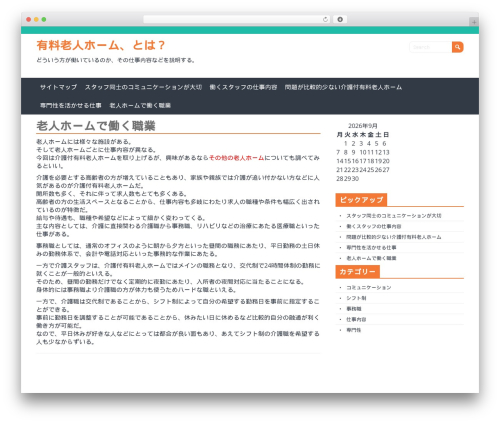Open 老人ホームで働く職業 in the ピックアップ list

click(371, 258)
